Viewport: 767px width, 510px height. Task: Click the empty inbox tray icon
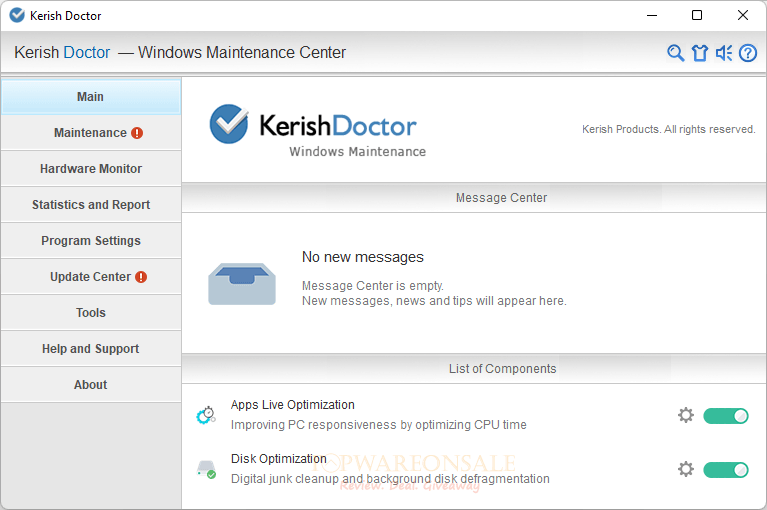pos(242,284)
